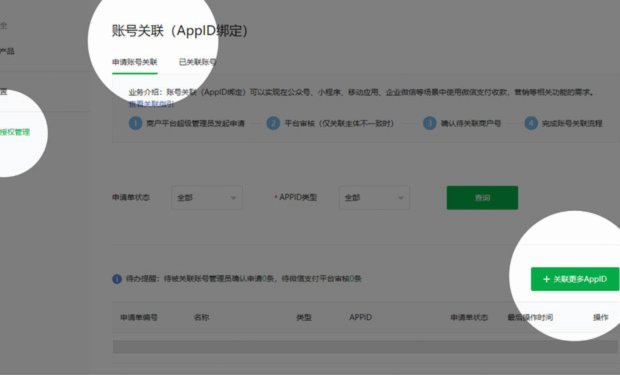Expand the APPID类型 dropdown

coord(374,197)
